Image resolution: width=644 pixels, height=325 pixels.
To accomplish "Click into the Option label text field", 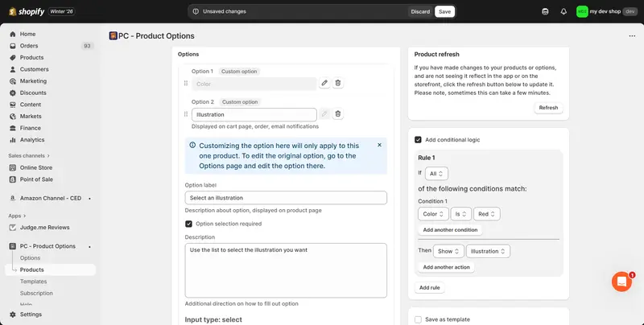I will coord(286,198).
